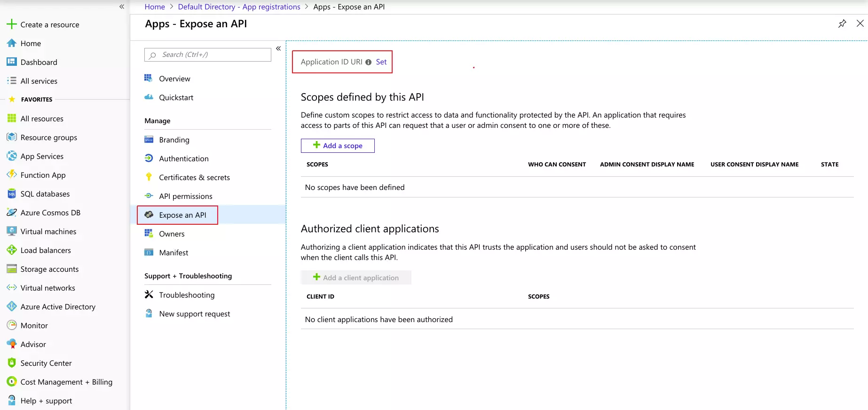The height and width of the screenshot is (410, 868).
Task: Open Azure Active Directory icon
Action: point(12,306)
